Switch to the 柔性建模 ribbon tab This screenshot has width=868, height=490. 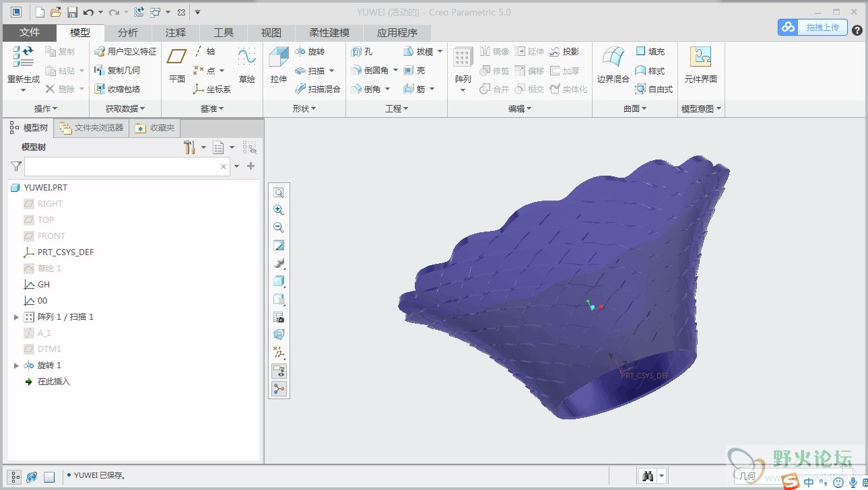329,32
